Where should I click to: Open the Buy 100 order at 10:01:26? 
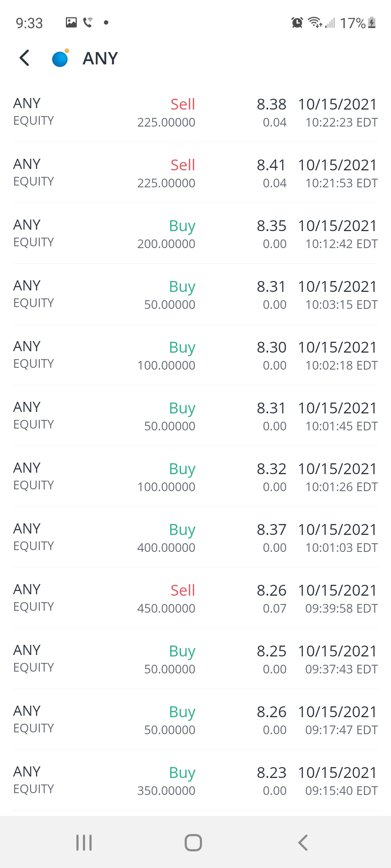(195, 477)
